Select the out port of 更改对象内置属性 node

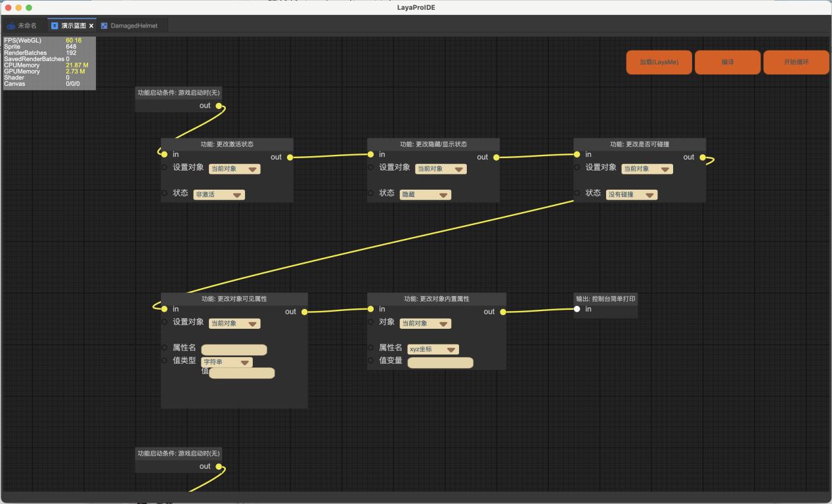pyautogui.click(x=503, y=312)
